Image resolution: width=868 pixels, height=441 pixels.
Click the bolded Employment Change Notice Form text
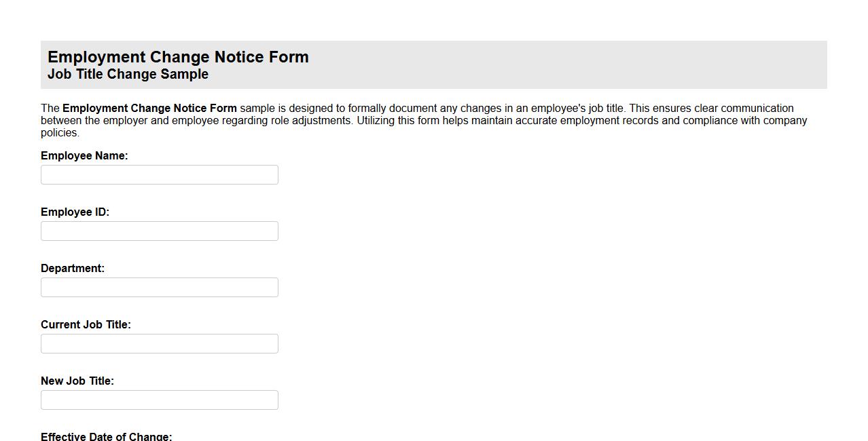click(149, 108)
